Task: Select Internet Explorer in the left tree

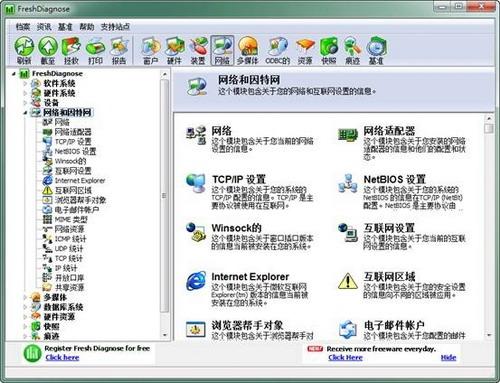Action: coord(80,181)
